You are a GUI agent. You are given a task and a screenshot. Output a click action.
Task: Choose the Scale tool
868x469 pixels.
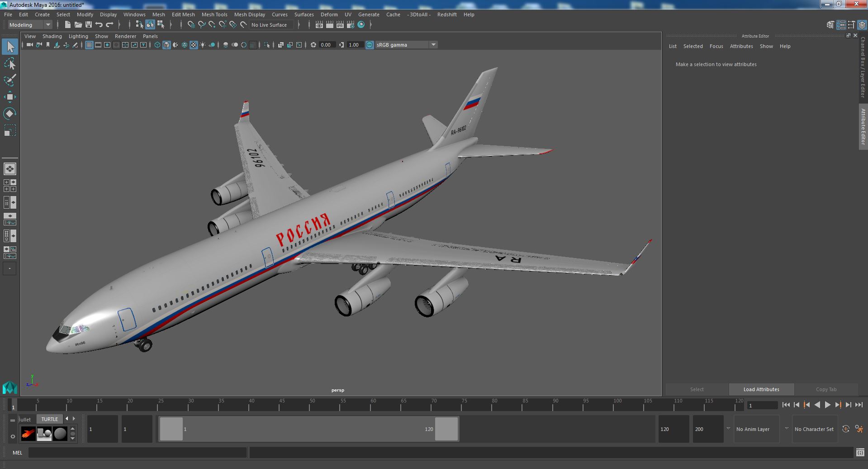(10, 130)
